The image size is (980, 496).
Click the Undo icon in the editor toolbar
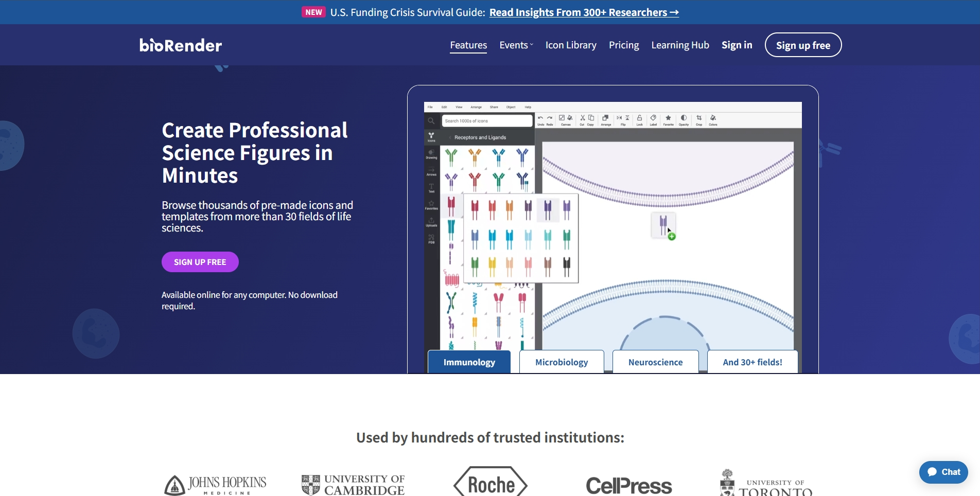pyautogui.click(x=540, y=119)
